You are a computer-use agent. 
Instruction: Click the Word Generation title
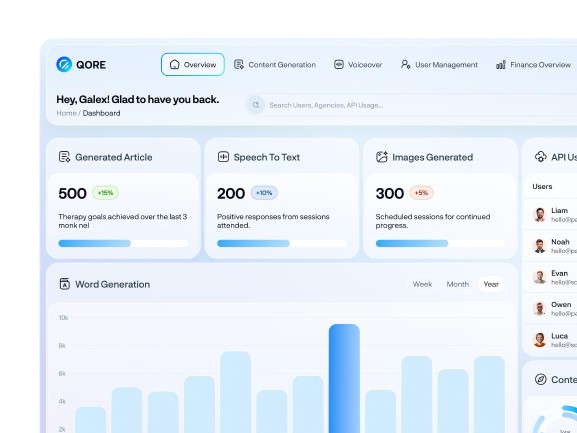point(113,284)
